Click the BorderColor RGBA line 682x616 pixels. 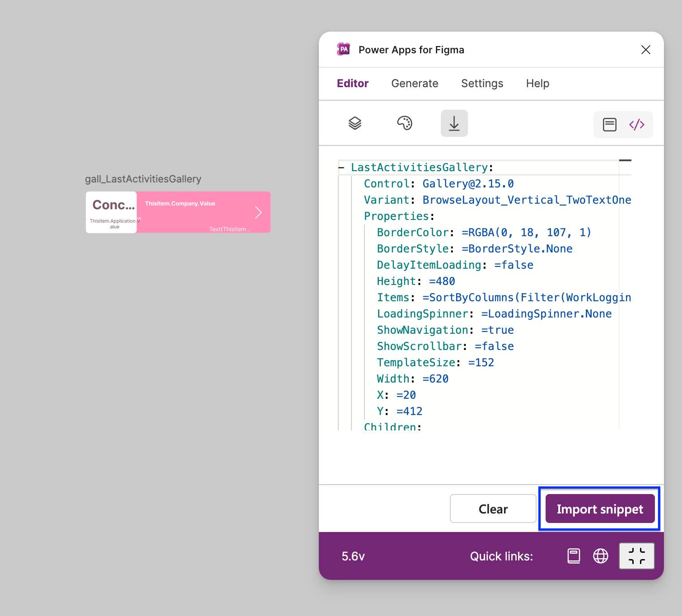pos(484,233)
